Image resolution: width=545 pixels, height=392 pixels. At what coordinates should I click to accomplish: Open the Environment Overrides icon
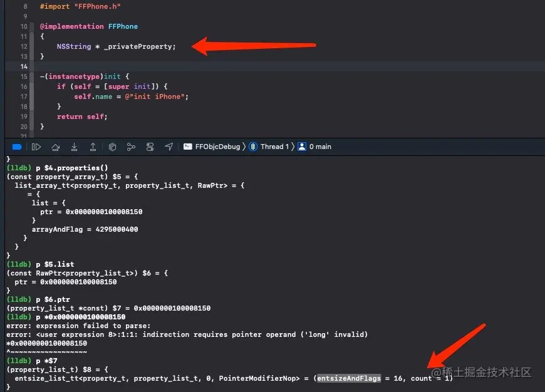click(x=150, y=147)
